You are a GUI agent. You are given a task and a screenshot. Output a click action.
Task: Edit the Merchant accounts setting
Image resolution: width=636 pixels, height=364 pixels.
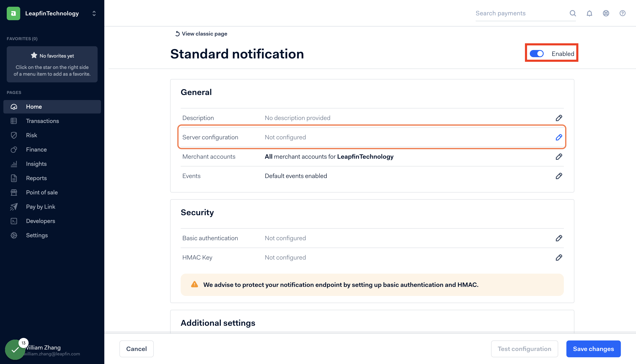pyautogui.click(x=559, y=157)
